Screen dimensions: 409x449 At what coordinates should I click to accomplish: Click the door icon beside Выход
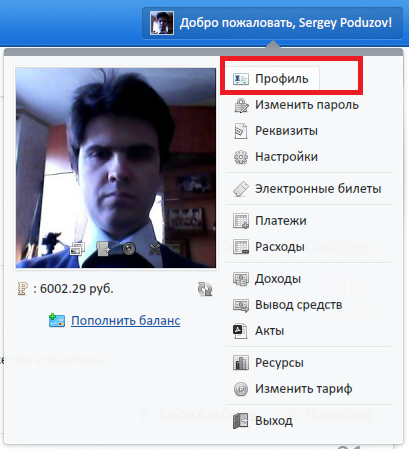pos(240,421)
